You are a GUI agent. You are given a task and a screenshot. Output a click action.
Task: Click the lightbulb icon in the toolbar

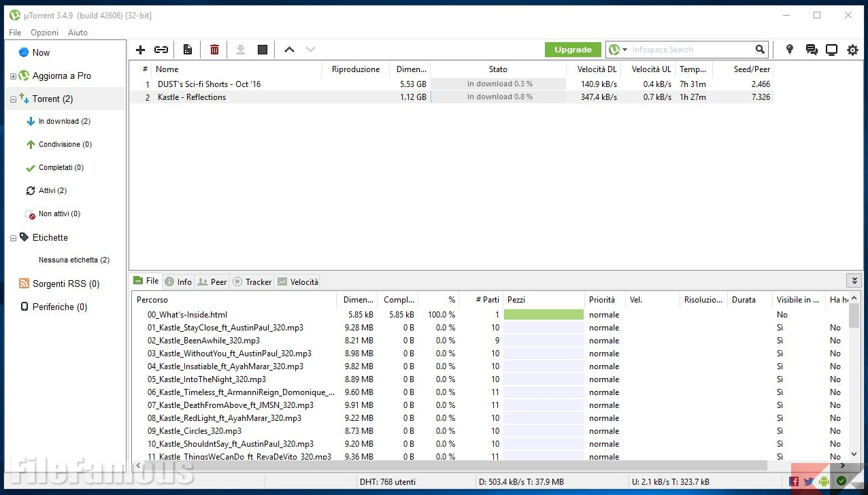click(x=790, y=50)
